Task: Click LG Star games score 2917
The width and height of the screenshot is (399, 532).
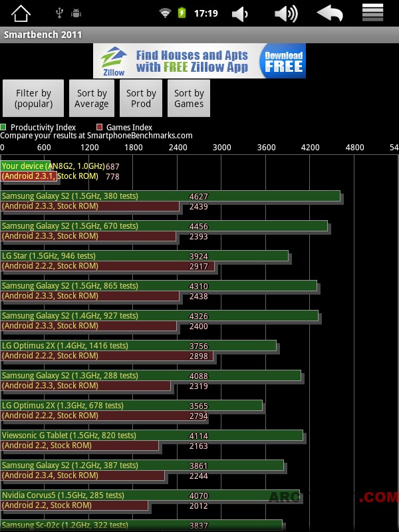Action: 198,267
